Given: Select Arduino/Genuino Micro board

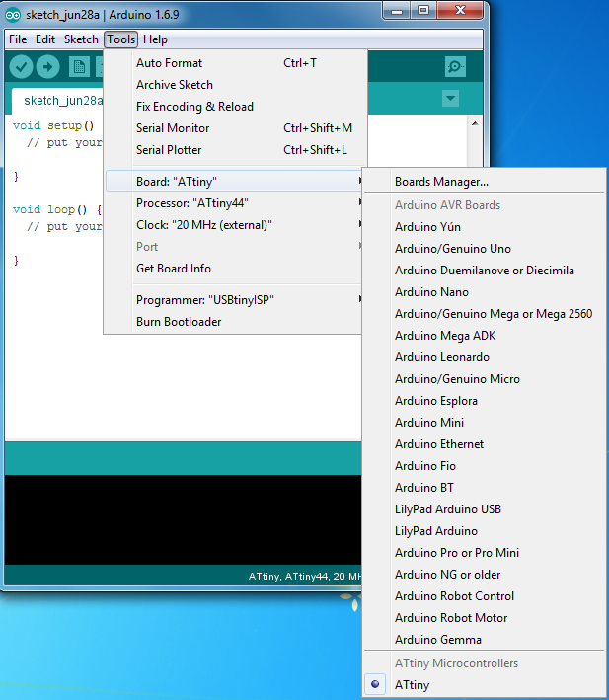Looking at the screenshot, I should coord(484,379).
